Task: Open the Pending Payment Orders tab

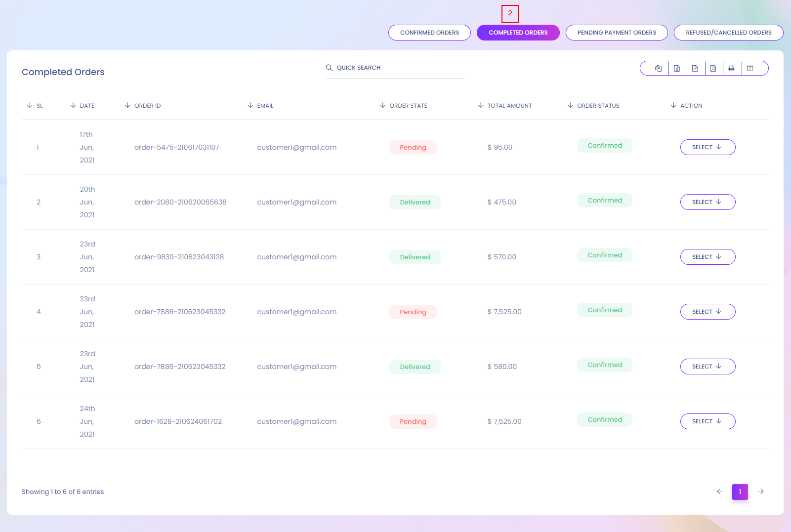Action: coord(617,33)
